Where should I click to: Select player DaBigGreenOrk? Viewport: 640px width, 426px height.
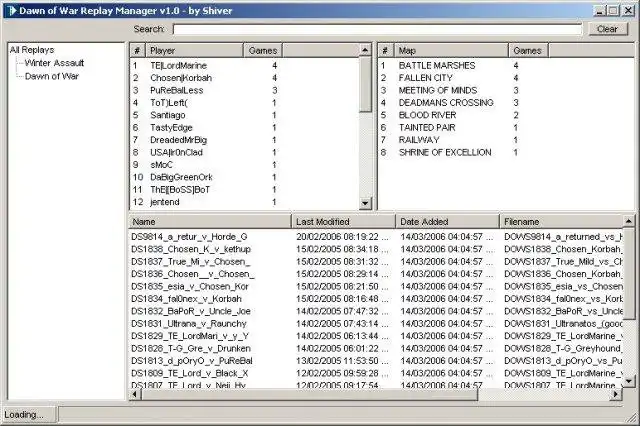pos(181,178)
